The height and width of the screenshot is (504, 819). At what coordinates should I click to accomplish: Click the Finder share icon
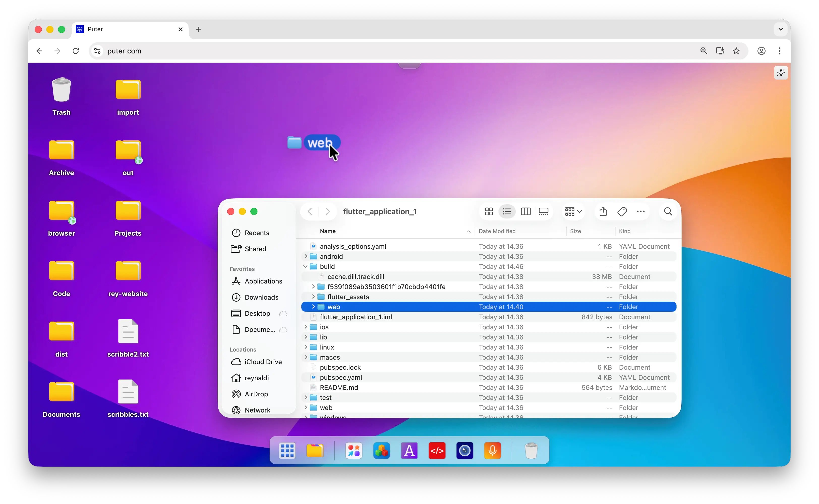coord(603,211)
